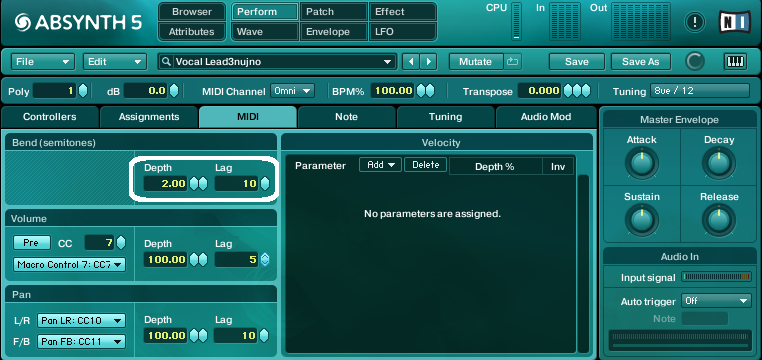Click the Master Envelope Release knob
Screen dimensions: 762x360
tap(719, 220)
